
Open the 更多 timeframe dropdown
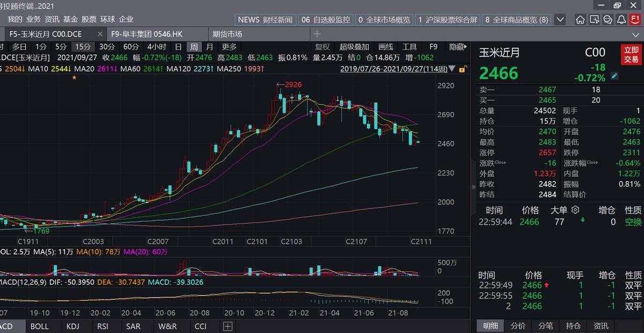(229, 47)
